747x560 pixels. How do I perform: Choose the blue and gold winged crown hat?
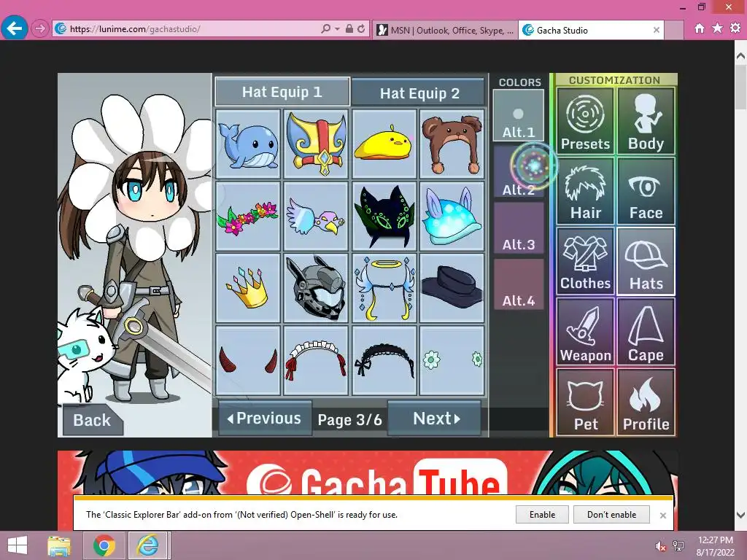pyautogui.click(x=316, y=144)
